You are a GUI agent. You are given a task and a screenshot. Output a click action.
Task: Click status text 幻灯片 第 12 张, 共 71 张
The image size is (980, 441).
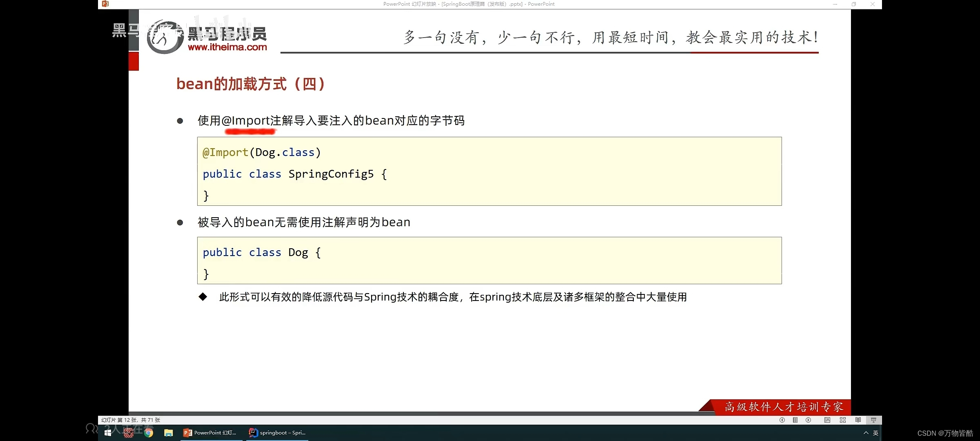(x=131, y=420)
